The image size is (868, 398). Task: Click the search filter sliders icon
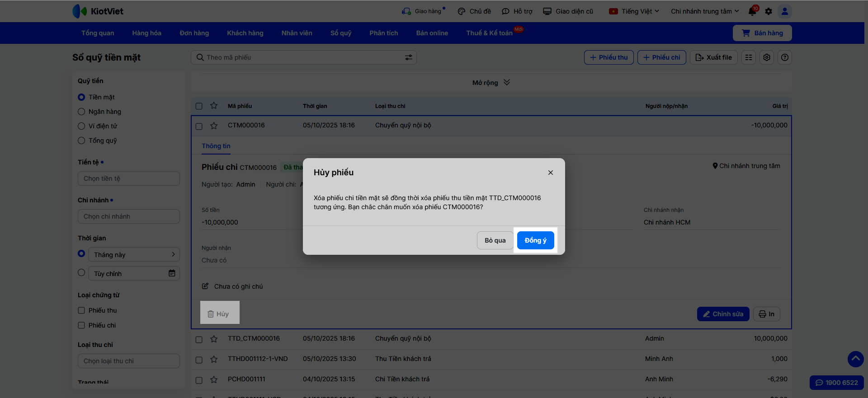coord(409,57)
